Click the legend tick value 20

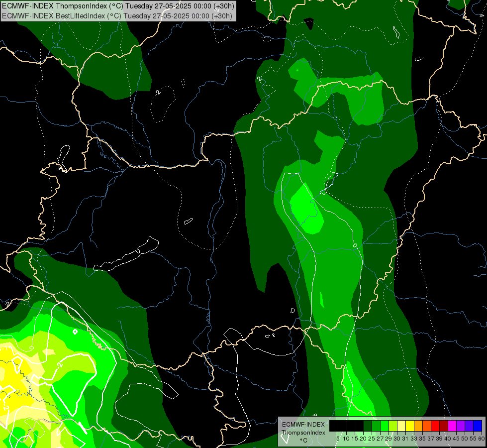363,439
